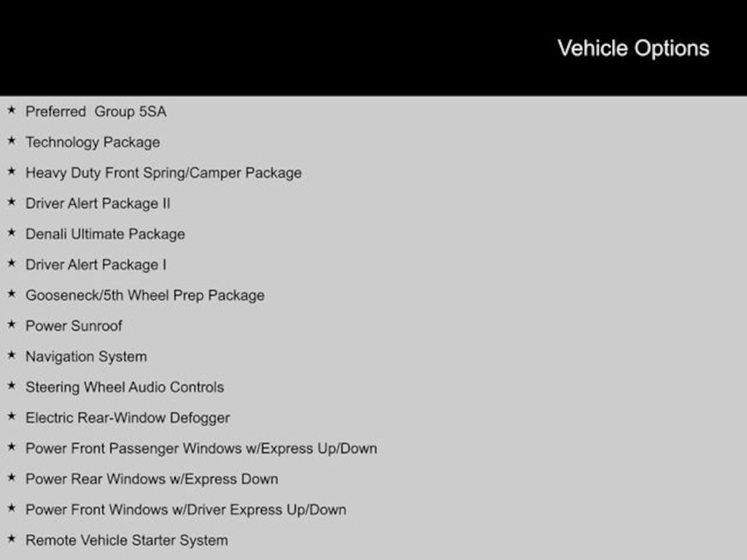
Task: Click the Navigation System text
Action: pyautogui.click(x=86, y=357)
